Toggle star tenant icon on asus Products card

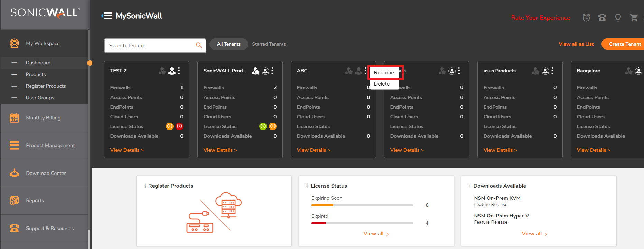click(x=535, y=71)
